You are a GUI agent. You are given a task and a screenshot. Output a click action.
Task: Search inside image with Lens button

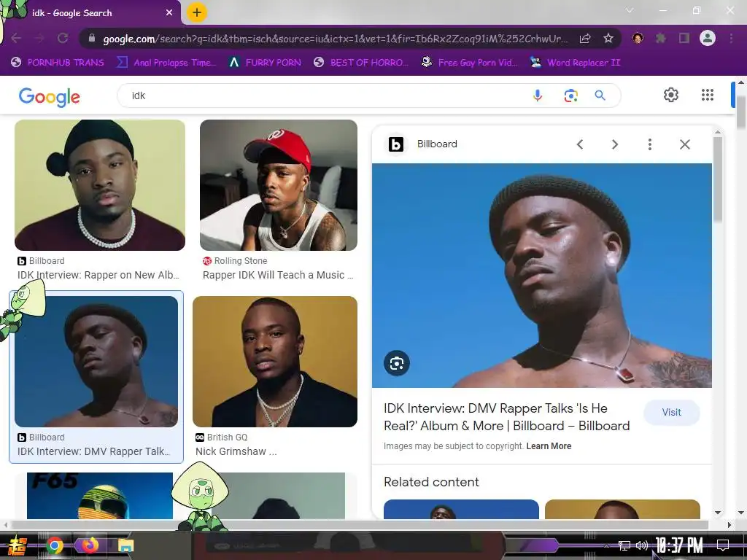(397, 363)
